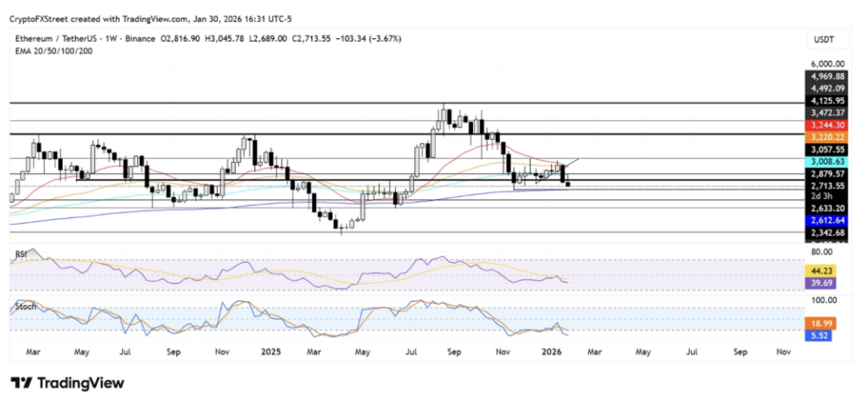Image resolution: width=868 pixels, height=402 pixels.
Task: Click the 6,000.00 price scale label
Action: pyautogui.click(x=821, y=64)
